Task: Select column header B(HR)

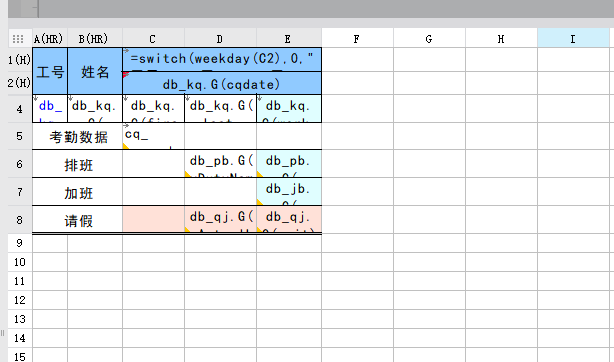Action: pyautogui.click(x=95, y=39)
